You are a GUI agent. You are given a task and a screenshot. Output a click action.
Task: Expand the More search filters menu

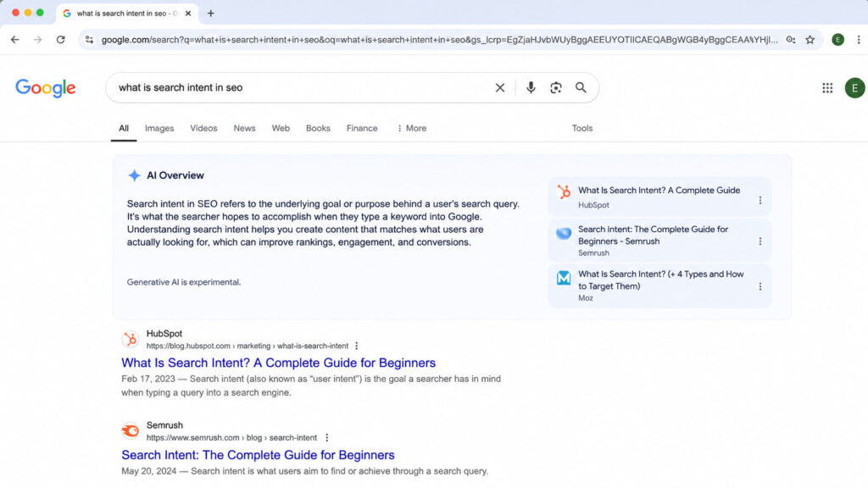tap(412, 129)
